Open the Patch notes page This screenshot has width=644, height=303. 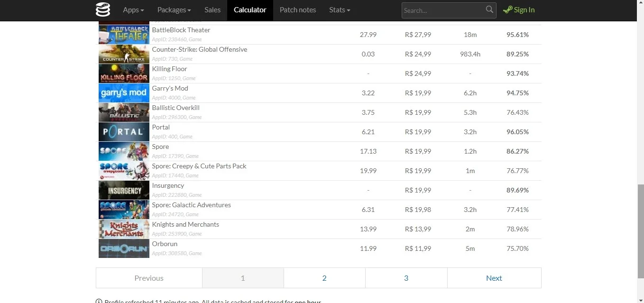pyautogui.click(x=298, y=10)
